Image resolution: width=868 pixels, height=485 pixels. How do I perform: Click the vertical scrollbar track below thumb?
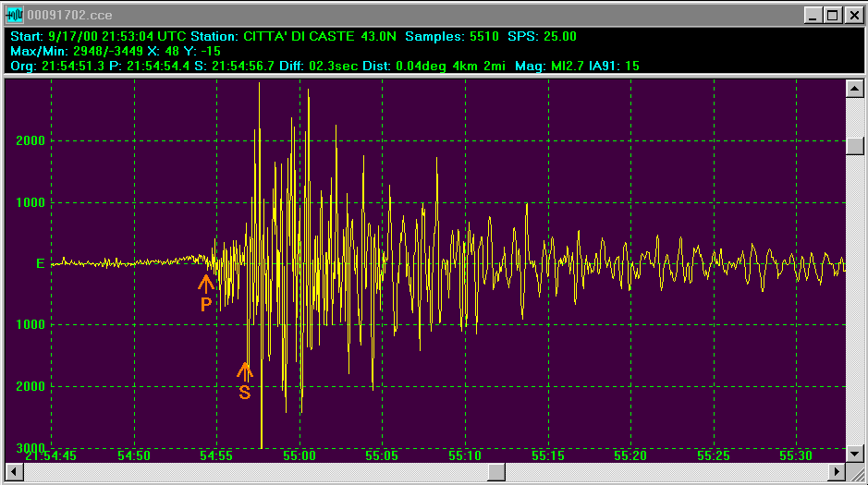pos(855,298)
